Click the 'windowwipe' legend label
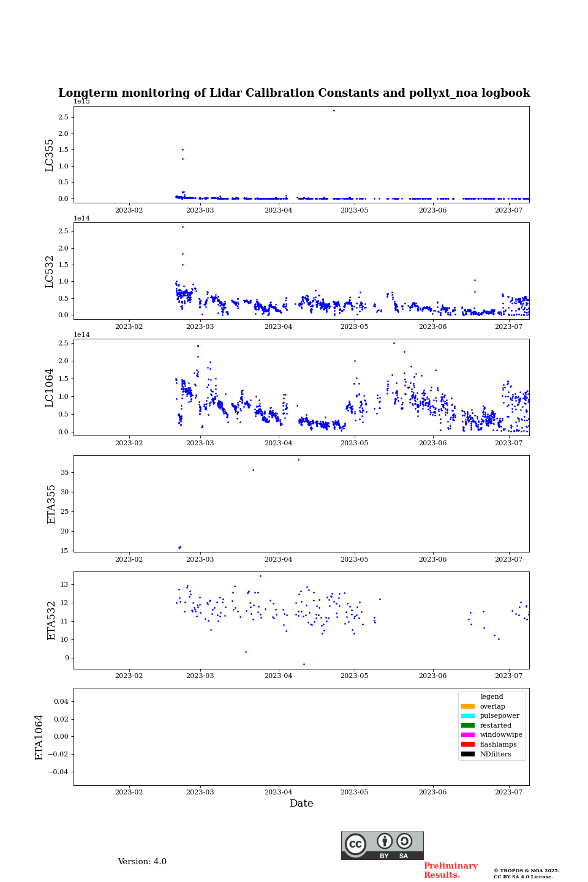The image size is (588, 882). point(501,735)
